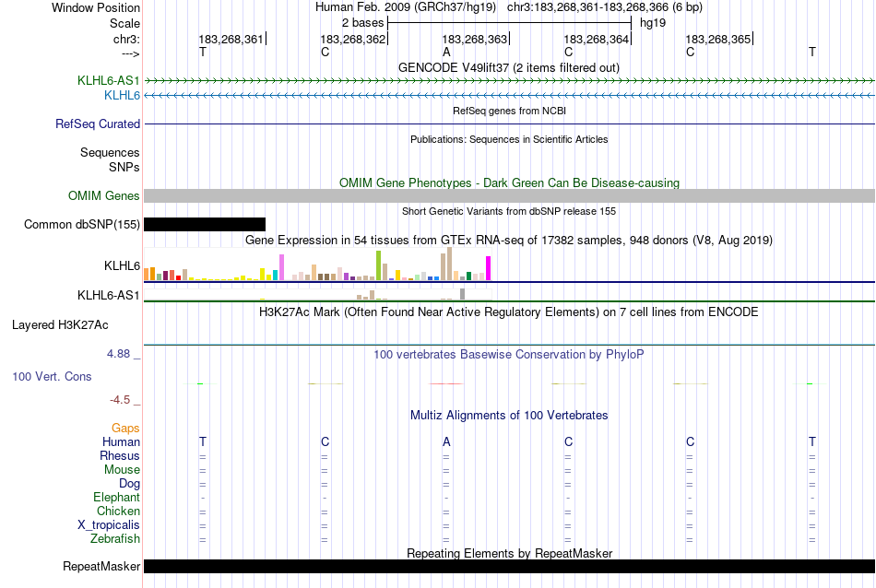Select the Scale label in ruler
876x588 pixels.
pos(124,23)
